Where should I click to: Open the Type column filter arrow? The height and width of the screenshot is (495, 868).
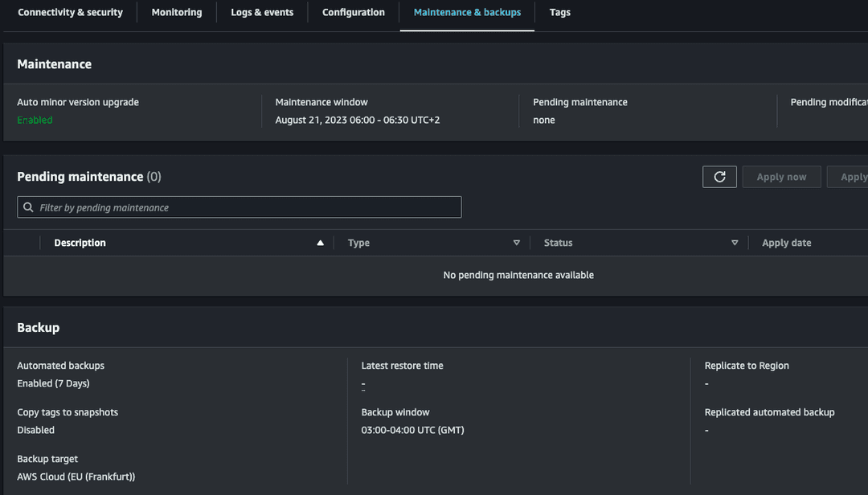tap(517, 242)
